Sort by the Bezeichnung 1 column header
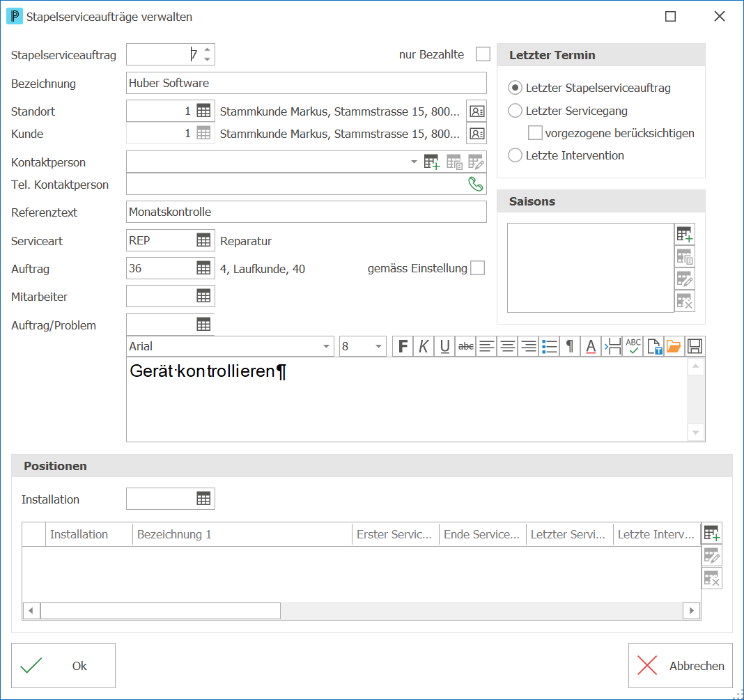Image resolution: width=744 pixels, height=700 pixels. (242, 534)
